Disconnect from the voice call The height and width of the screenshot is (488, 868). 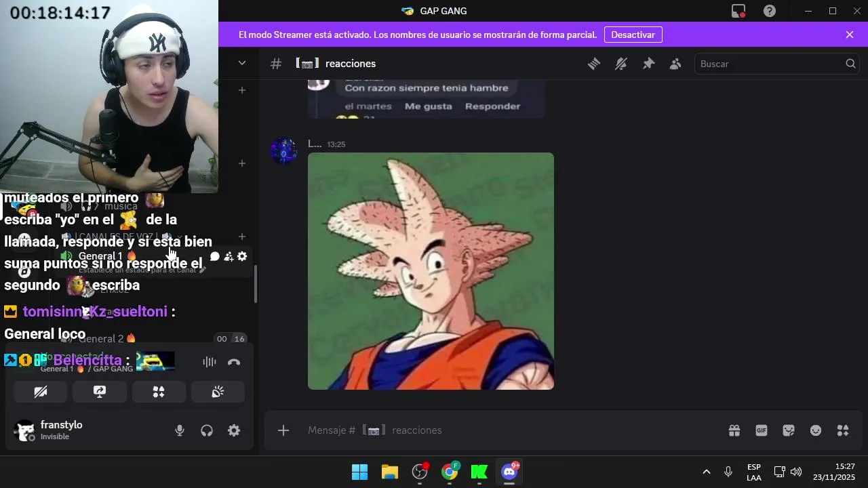coord(234,362)
